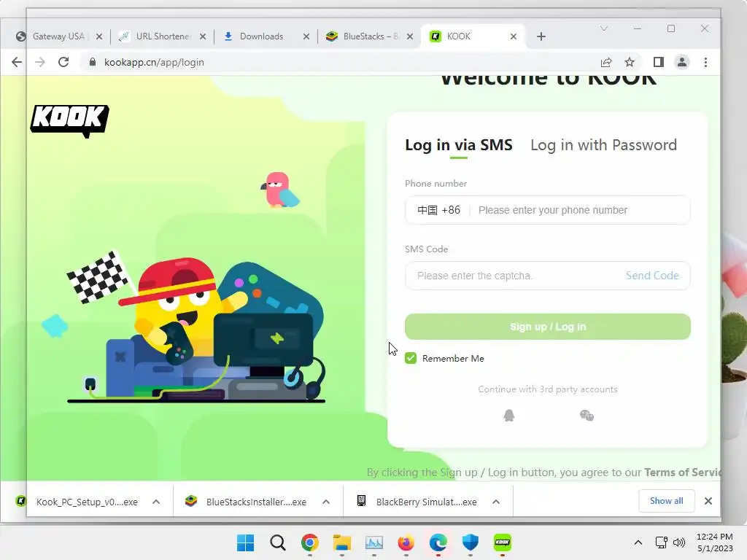Continue with WeChat account icon
This screenshot has width=747, height=560.
click(587, 415)
